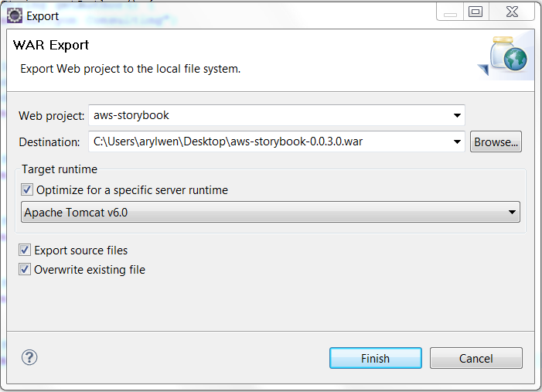Click the Target runtime group label
542x392 pixels.
pyautogui.click(x=59, y=169)
